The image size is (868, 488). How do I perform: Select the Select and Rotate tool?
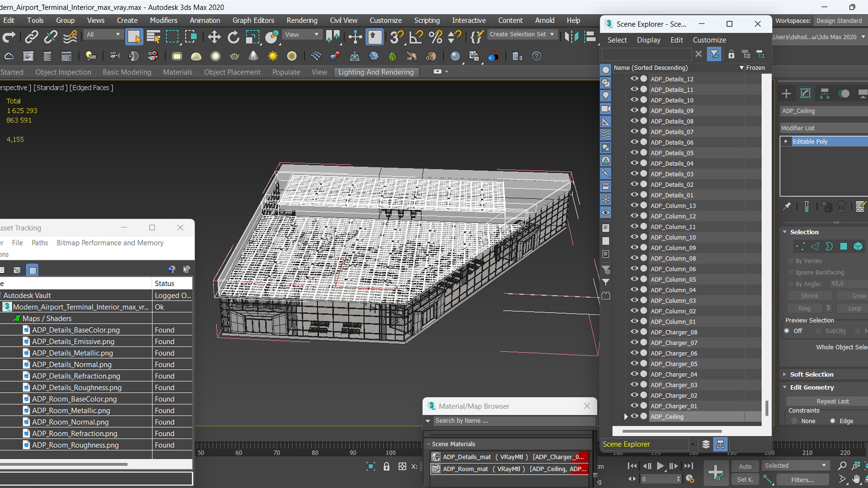point(233,37)
